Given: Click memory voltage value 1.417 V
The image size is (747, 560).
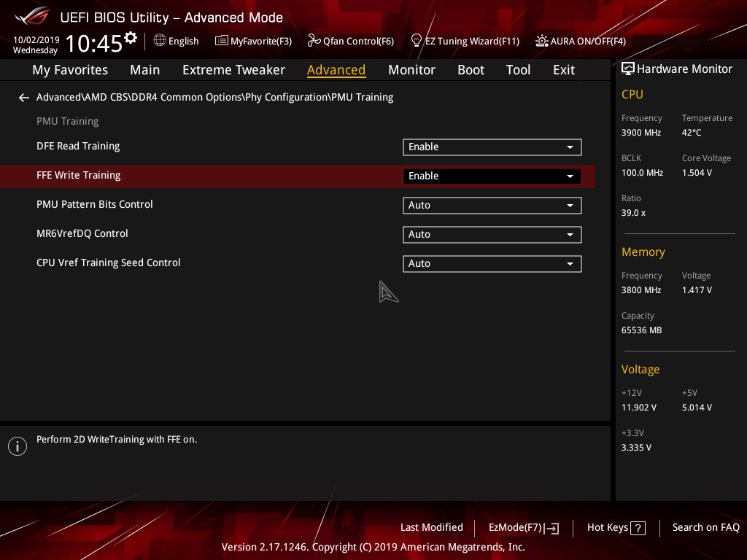Looking at the screenshot, I should click(697, 290).
